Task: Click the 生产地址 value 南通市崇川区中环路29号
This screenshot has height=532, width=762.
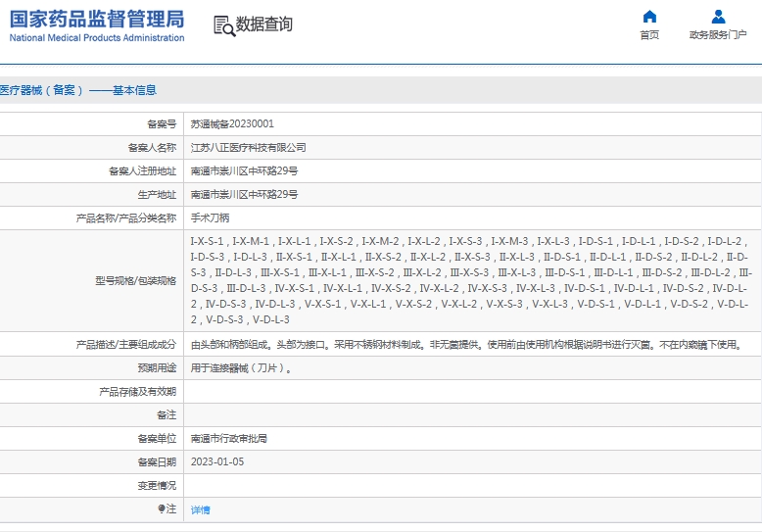Action: (244, 195)
